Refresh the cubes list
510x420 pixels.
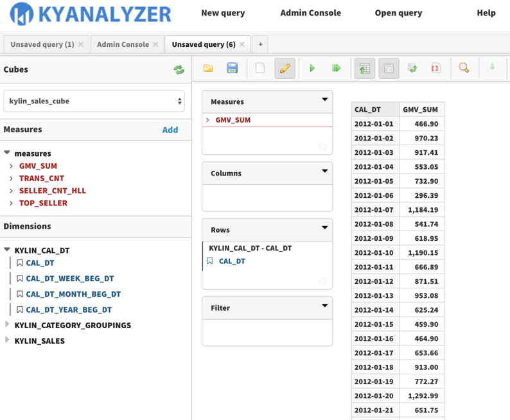pyautogui.click(x=179, y=70)
